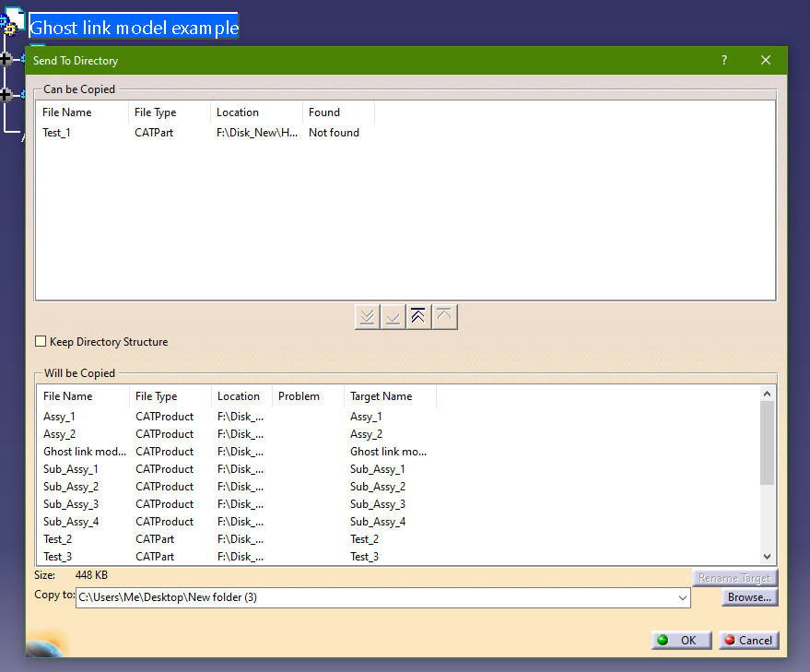Click the 'Ghost link mo...' target name cell

coord(389,452)
